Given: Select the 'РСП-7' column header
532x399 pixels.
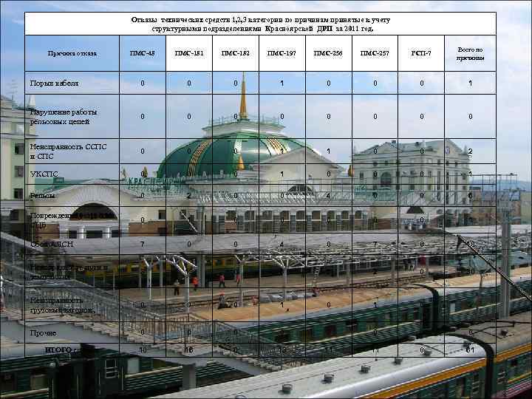Looking at the screenshot, I should tap(421, 53).
